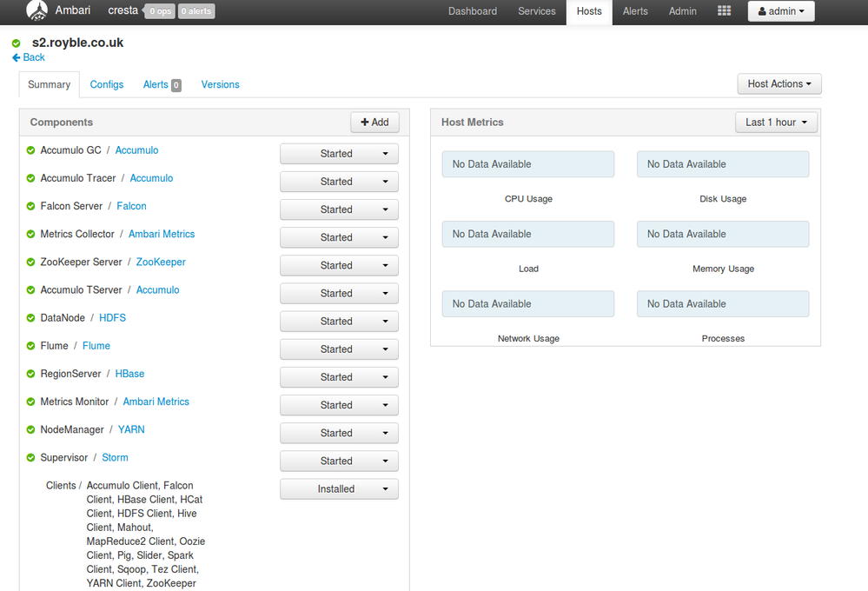Screen dimensions: 868x591
Task: Switch to the Versions tab
Action: click(x=220, y=84)
